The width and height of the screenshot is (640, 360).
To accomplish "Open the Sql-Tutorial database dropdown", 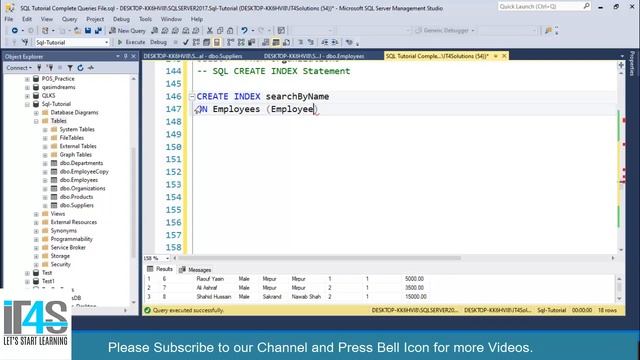I will pyautogui.click(x=107, y=42).
